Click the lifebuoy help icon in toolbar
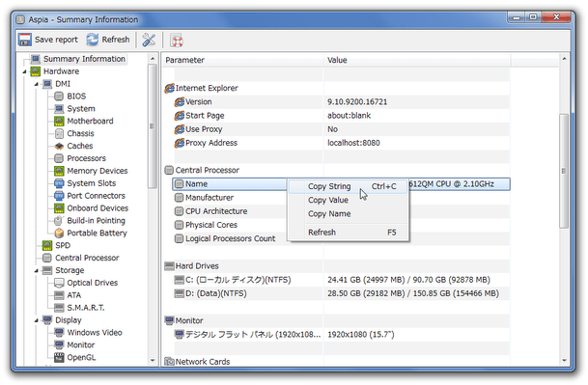 pos(177,41)
